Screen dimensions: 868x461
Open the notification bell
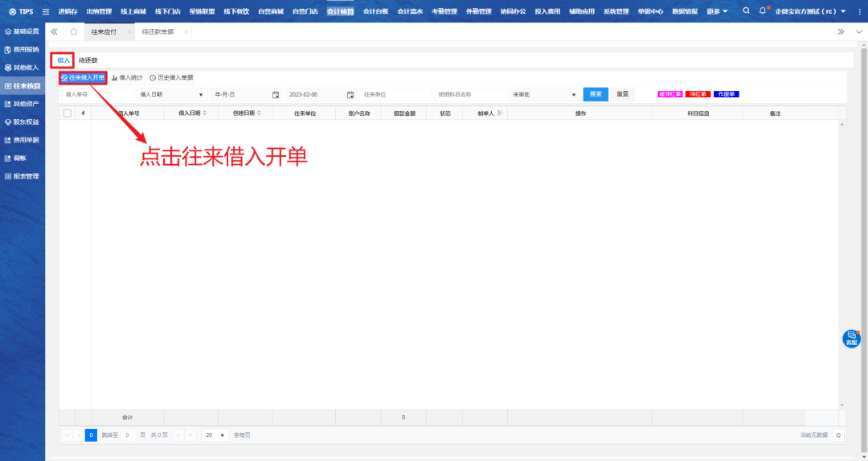pos(763,11)
